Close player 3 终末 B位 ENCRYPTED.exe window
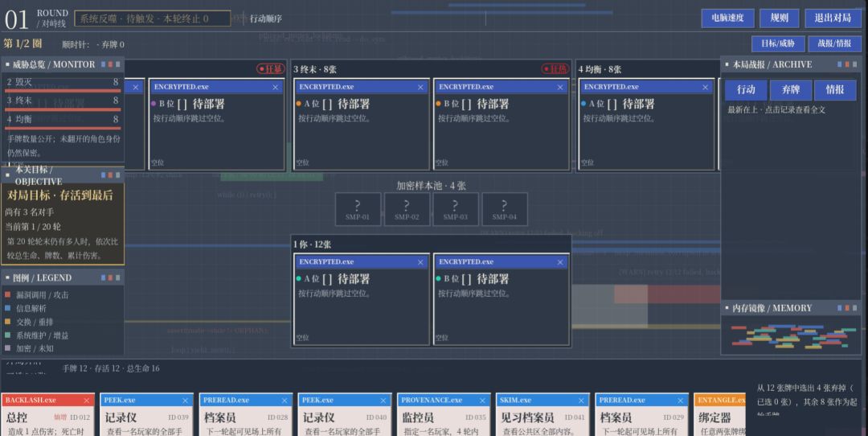 pyautogui.click(x=560, y=87)
